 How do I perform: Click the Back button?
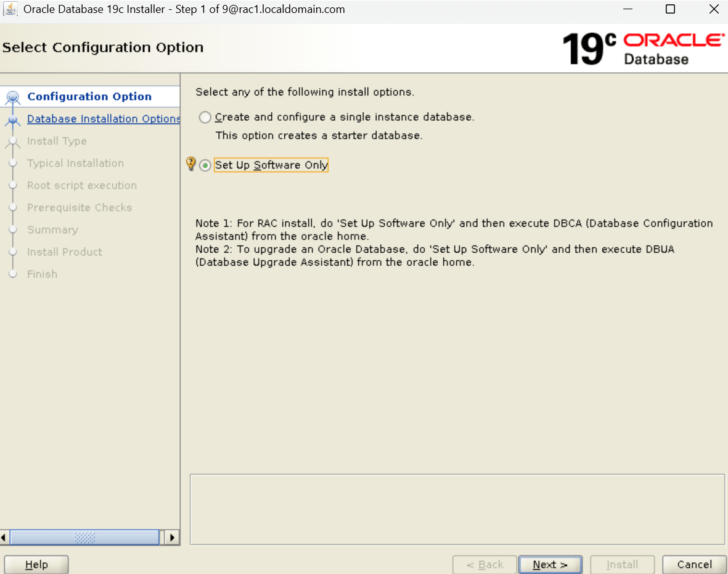point(485,564)
